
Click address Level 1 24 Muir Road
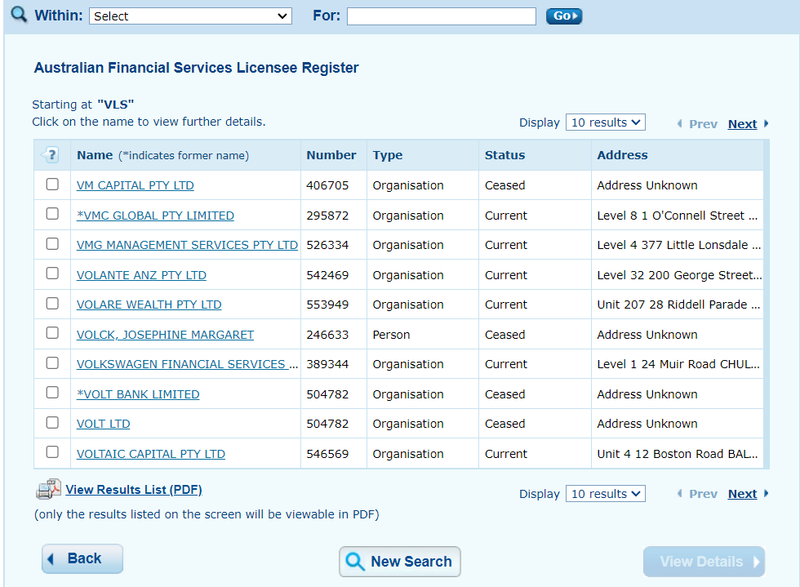[678, 365]
